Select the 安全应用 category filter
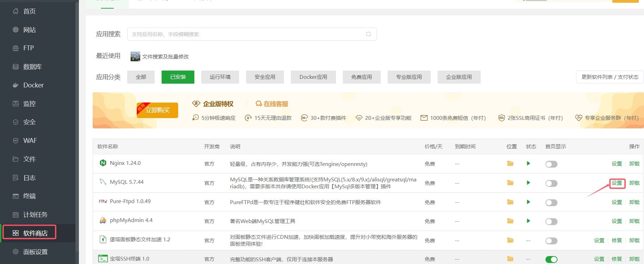 pos(265,77)
